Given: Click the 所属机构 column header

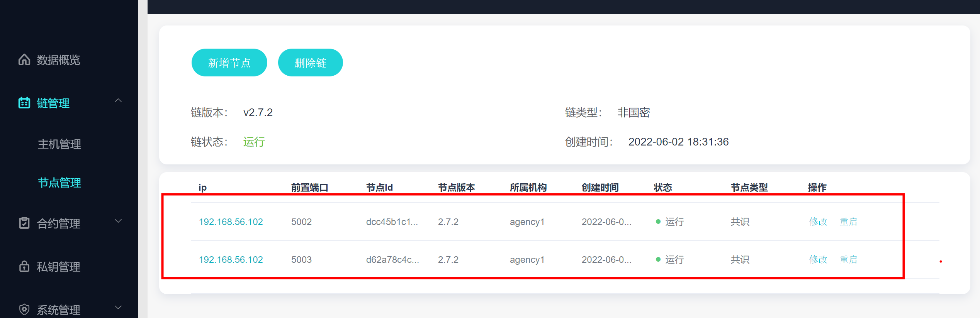Looking at the screenshot, I should tap(528, 188).
